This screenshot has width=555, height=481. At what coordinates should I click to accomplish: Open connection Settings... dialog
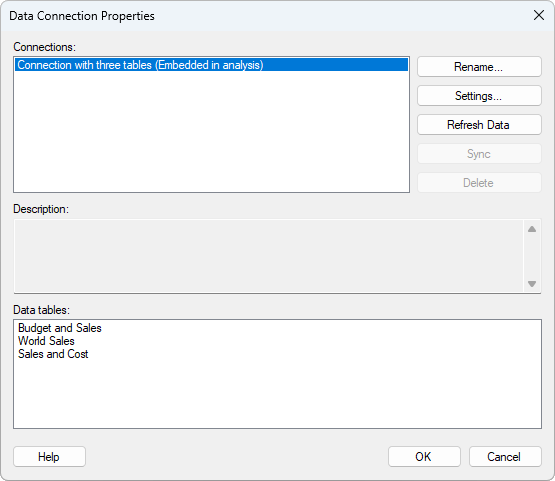[479, 96]
